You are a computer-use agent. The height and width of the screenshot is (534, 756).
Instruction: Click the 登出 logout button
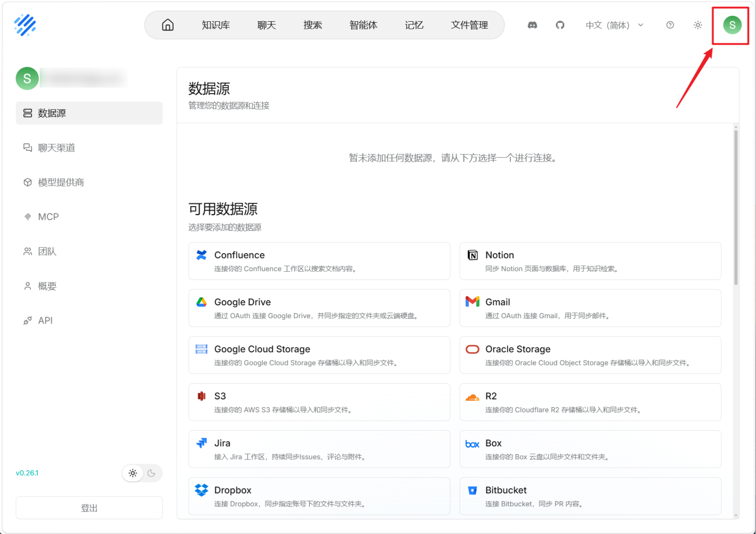click(x=89, y=508)
